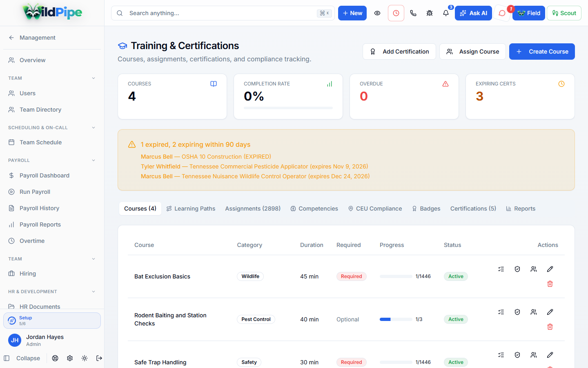Click Add Certification button

pyautogui.click(x=399, y=52)
